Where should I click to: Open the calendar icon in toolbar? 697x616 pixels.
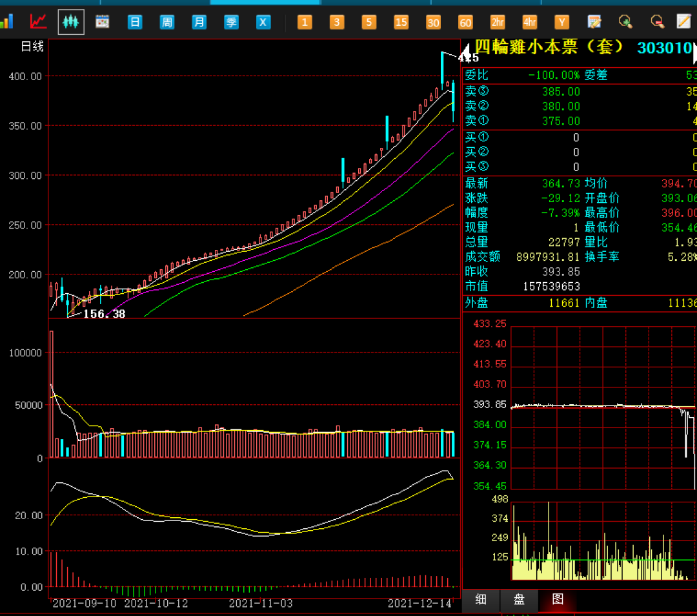(103, 21)
